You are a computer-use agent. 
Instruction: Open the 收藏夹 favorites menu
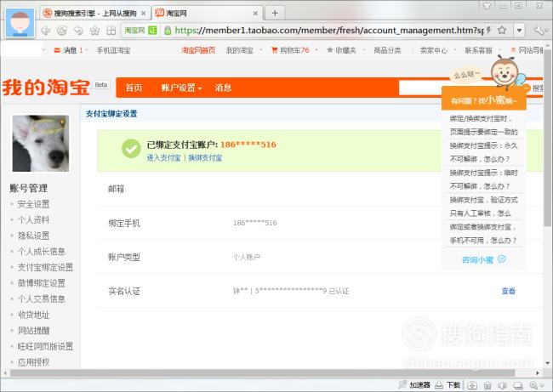(x=341, y=50)
